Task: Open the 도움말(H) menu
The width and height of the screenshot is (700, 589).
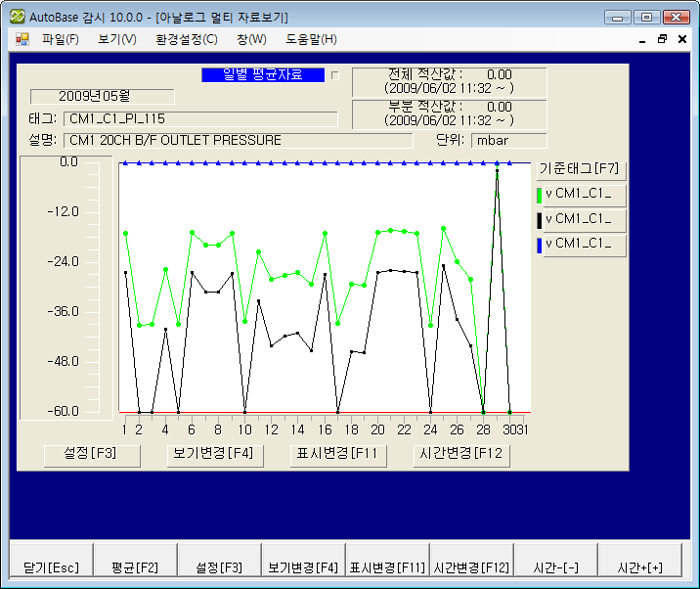Action: tap(311, 39)
